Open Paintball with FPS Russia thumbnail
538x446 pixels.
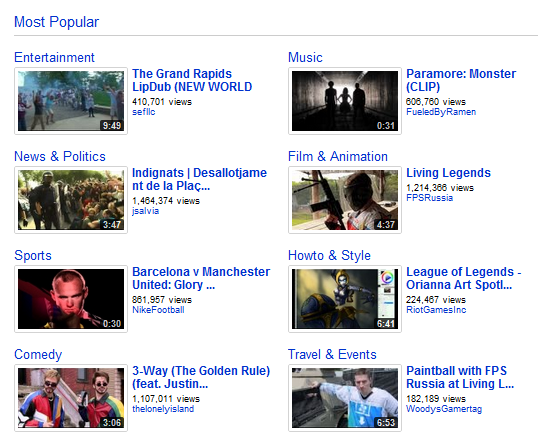345,398
